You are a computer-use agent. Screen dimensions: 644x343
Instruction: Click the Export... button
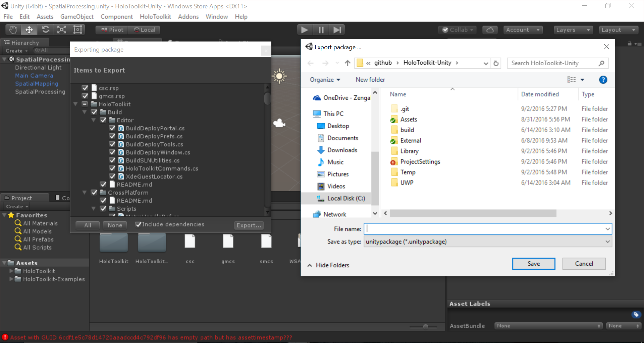coord(249,225)
